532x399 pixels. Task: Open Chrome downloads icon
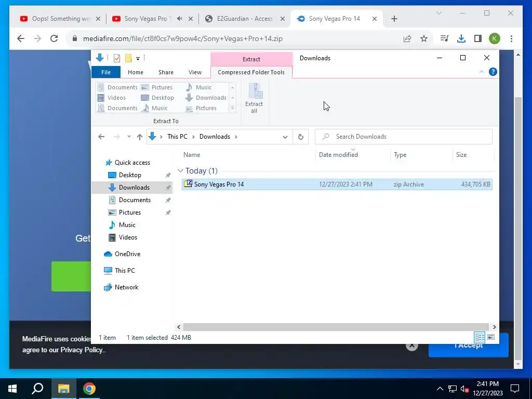[461, 38]
